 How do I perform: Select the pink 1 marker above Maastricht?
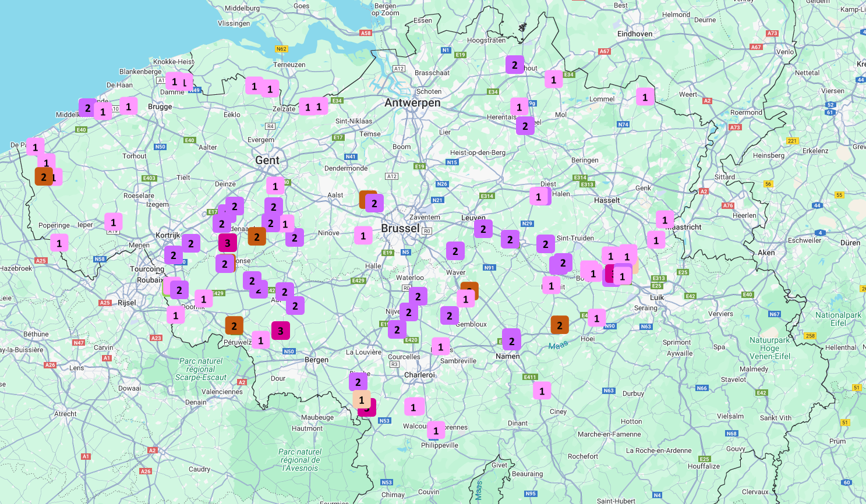click(x=664, y=219)
